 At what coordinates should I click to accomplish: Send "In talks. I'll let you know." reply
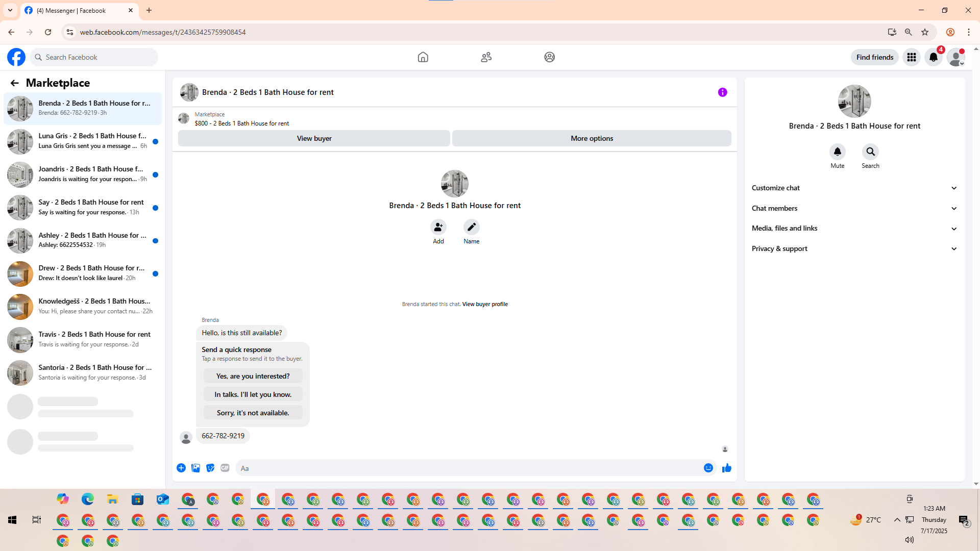point(253,394)
